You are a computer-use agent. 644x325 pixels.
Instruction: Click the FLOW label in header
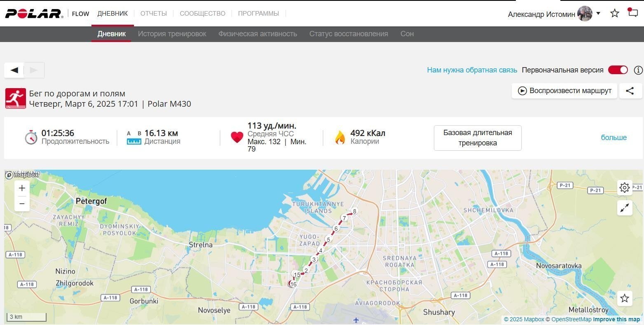click(80, 14)
